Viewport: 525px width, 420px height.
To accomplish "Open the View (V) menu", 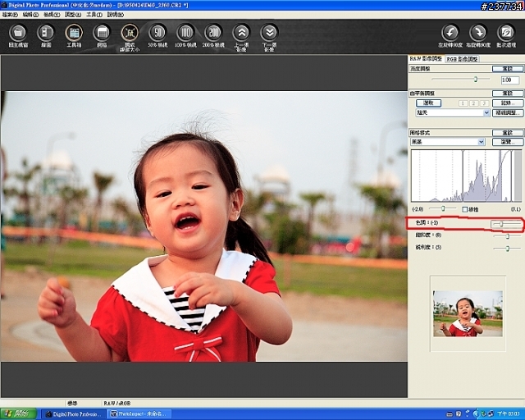I will click(52, 15).
